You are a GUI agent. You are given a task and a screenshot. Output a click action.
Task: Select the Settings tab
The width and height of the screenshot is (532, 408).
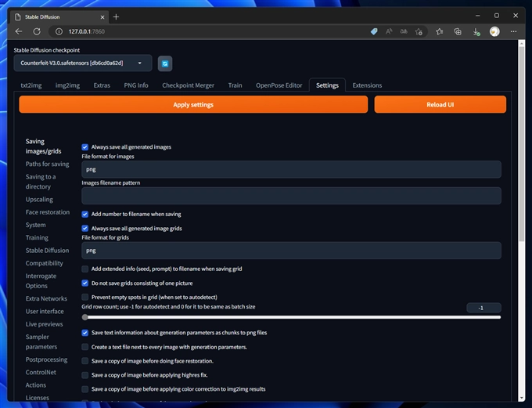(327, 85)
